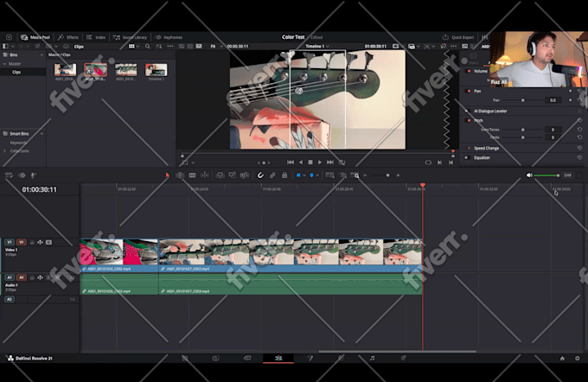Toggle the Position Lock padlock in toolbar

click(x=284, y=175)
